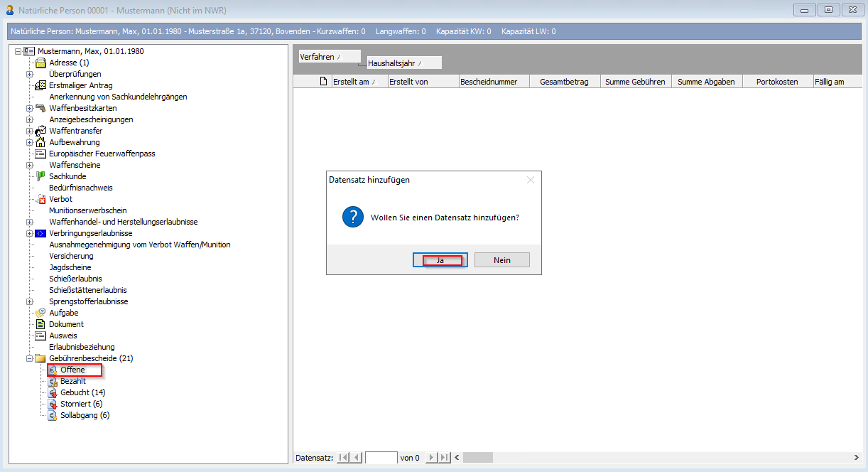This screenshot has height=472, width=868.
Task: Click the EU flag Verbringungserlaubnisse icon
Action: point(40,233)
